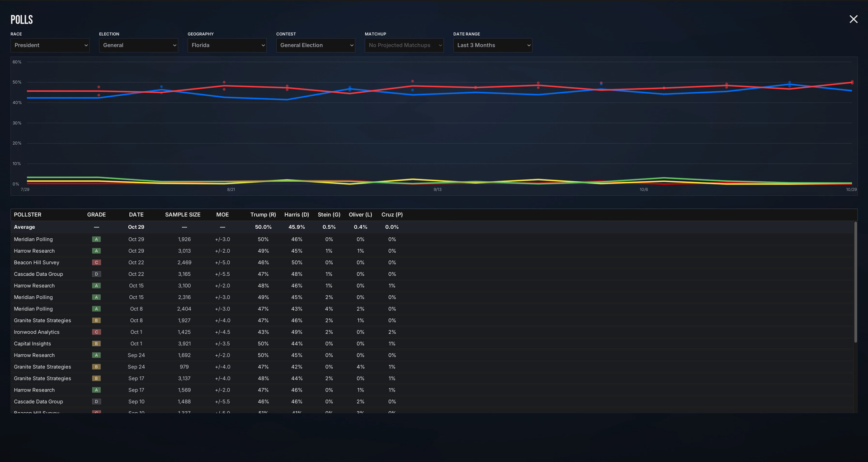Click the Pollster column header
The image size is (868, 462).
[x=28, y=215]
